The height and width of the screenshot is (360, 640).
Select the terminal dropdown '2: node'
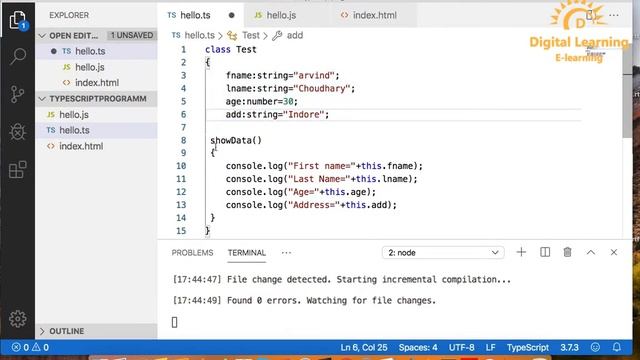coord(443,253)
